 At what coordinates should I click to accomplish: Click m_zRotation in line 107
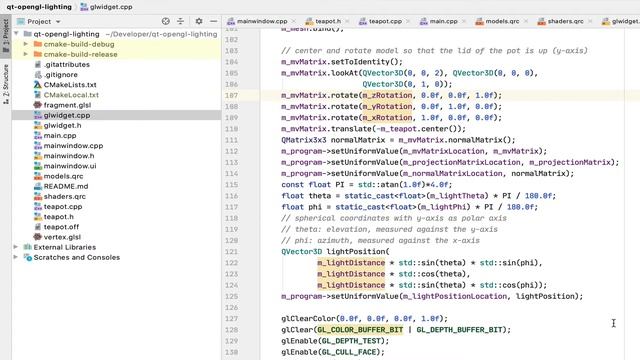click(x=387, y=95)
